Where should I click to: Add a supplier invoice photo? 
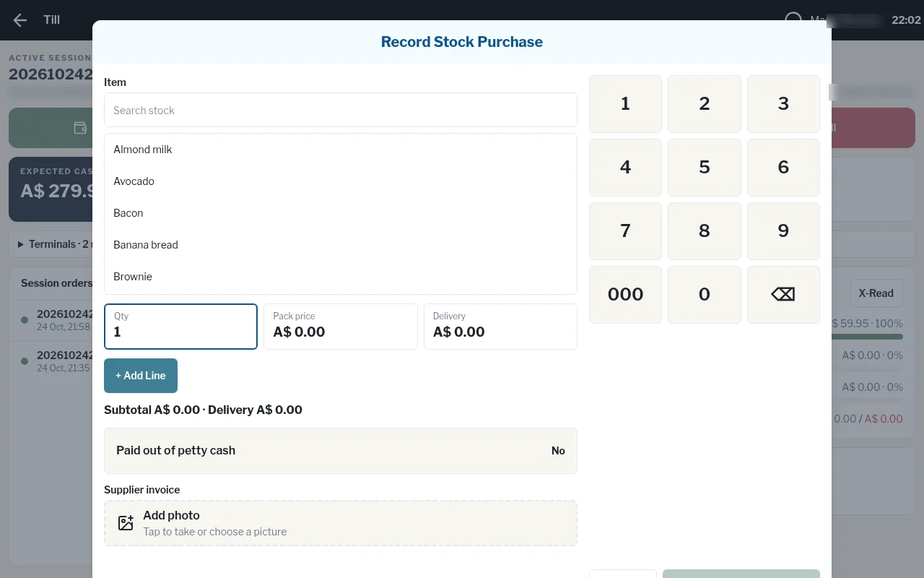(x=341, y=523)
